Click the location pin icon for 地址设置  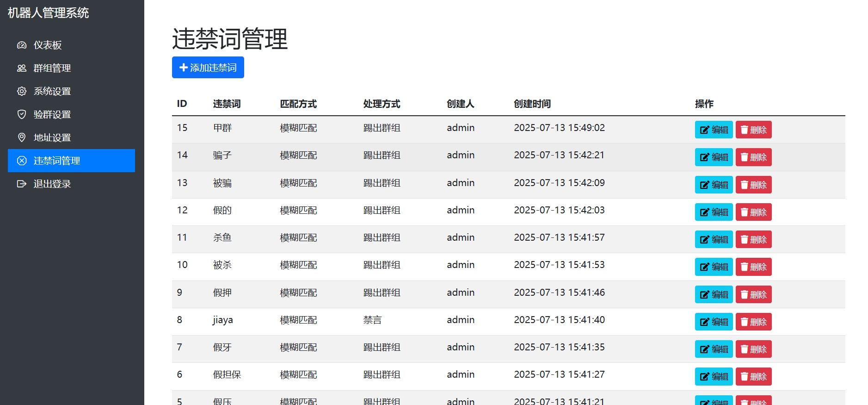coord(22,137)
